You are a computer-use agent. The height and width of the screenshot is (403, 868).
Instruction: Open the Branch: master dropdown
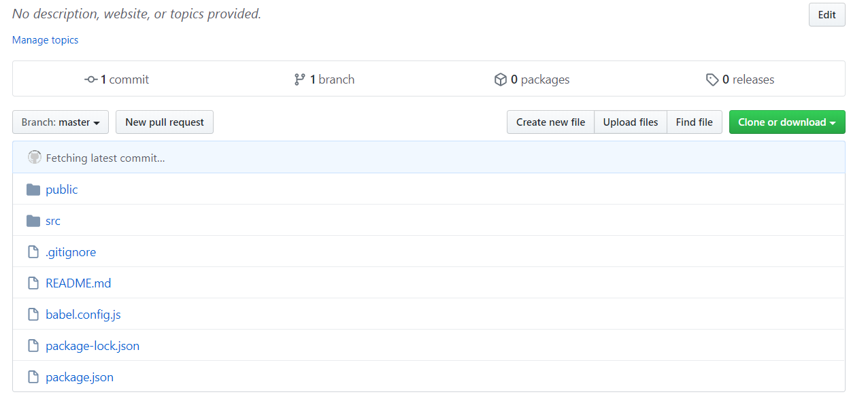tap(61, 122)
